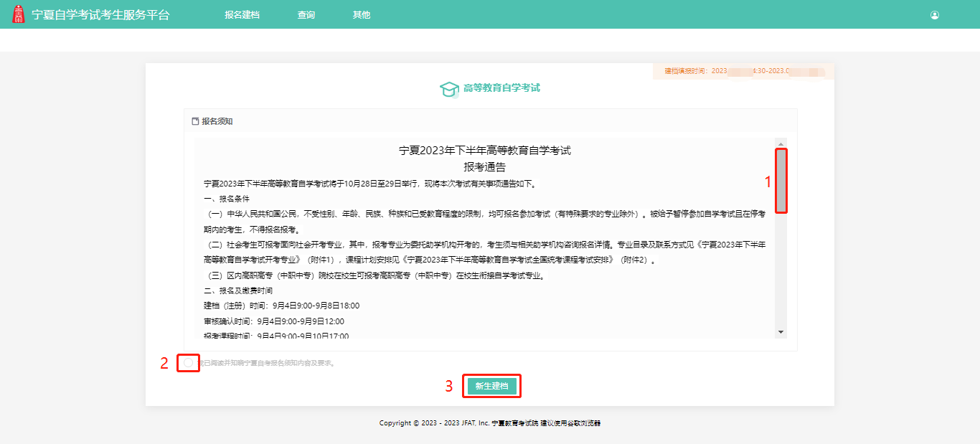980x444 pixels.
Task: Click the graduation cap icon above 高等教育自学考试
Action: (x=449, y=88)
